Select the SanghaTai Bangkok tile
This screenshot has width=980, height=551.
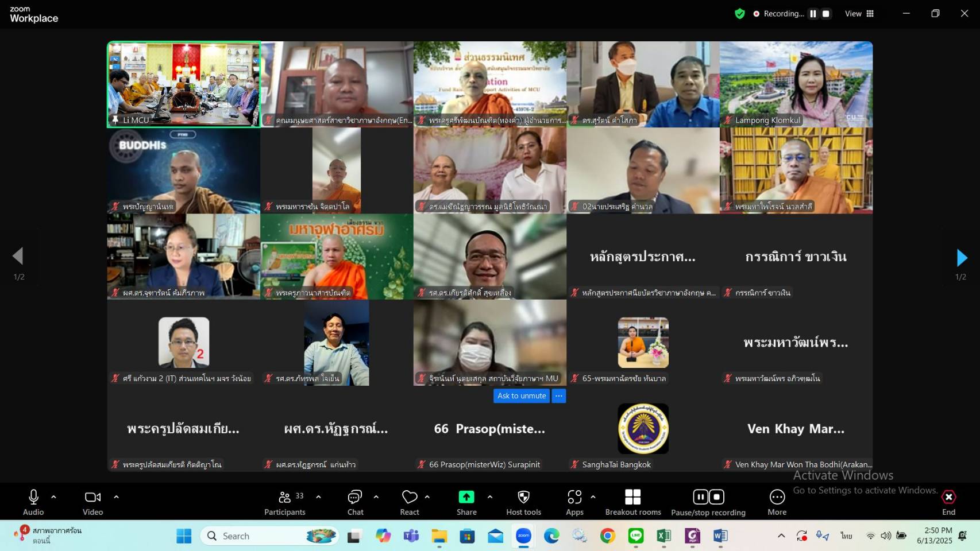click(643, 429)
